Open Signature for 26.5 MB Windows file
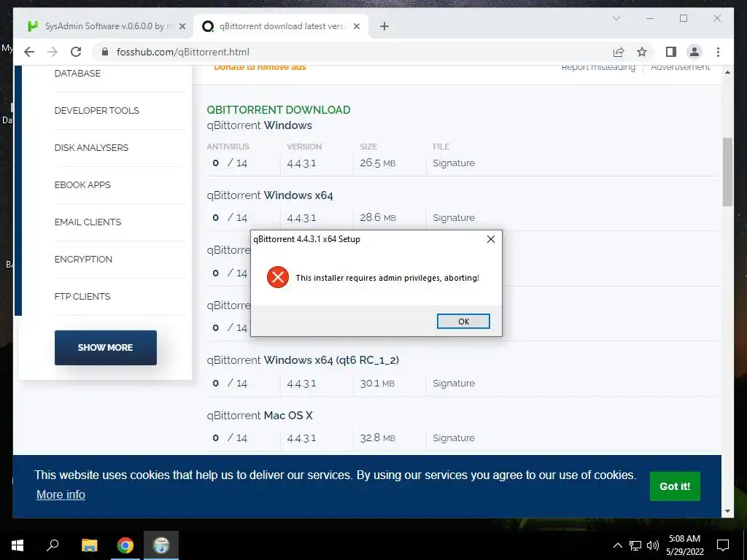 coord(454,163)
